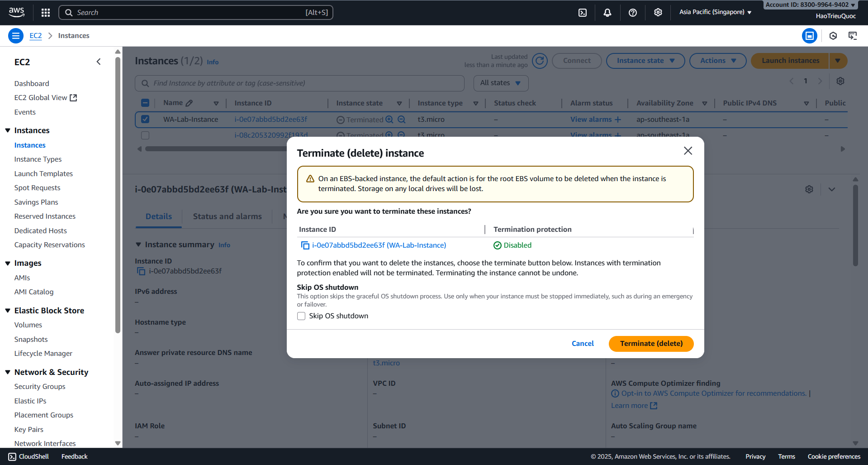
Task: Switch to the Status and alarms tab
Action: click(227, 216)
